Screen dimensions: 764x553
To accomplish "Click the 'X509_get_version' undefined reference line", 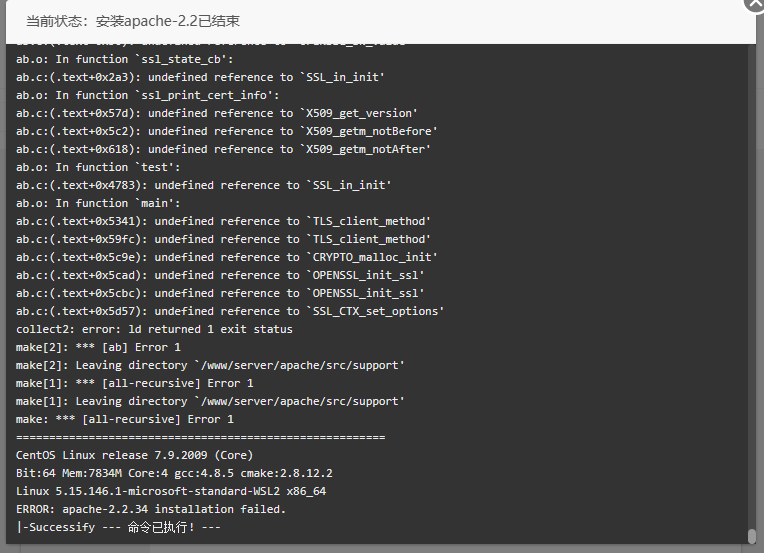I will click(216, 114).
